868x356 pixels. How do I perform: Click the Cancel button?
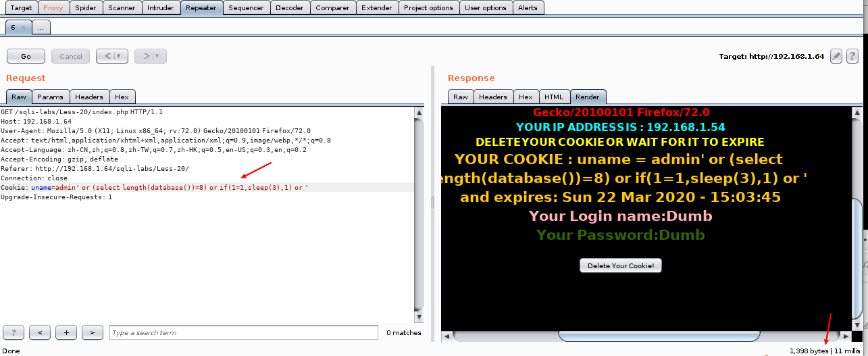tap(71, 56)
